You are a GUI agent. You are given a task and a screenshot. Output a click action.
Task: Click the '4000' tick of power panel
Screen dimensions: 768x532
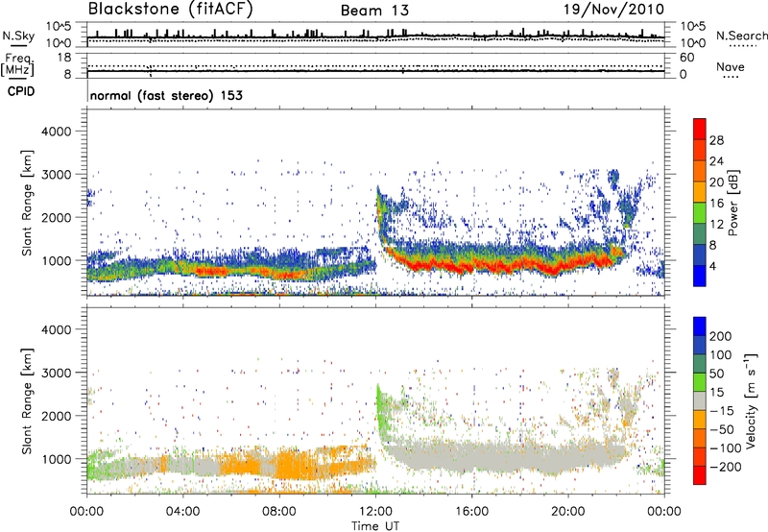coord(57,132)
